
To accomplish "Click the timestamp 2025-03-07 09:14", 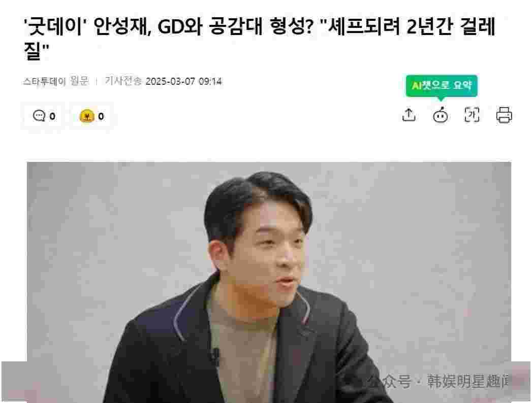I will [x=183, y=81].
